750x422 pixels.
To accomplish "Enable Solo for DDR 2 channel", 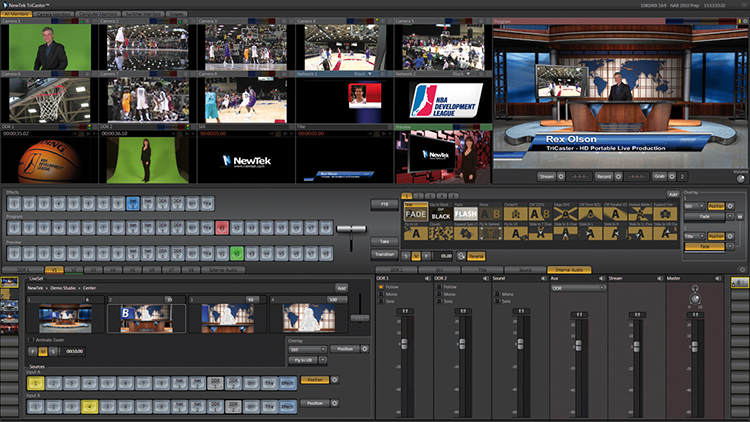I will 438,303.
